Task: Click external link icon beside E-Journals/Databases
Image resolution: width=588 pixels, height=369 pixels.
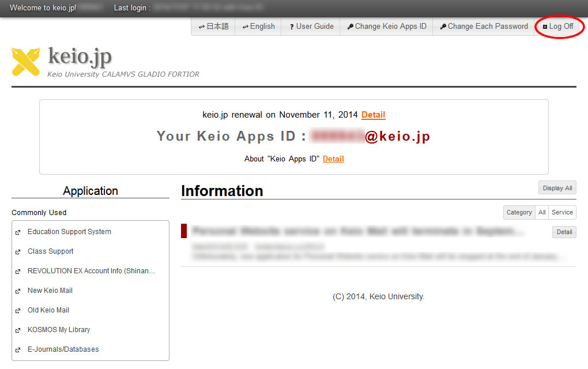Action: (x=18, y=350)
